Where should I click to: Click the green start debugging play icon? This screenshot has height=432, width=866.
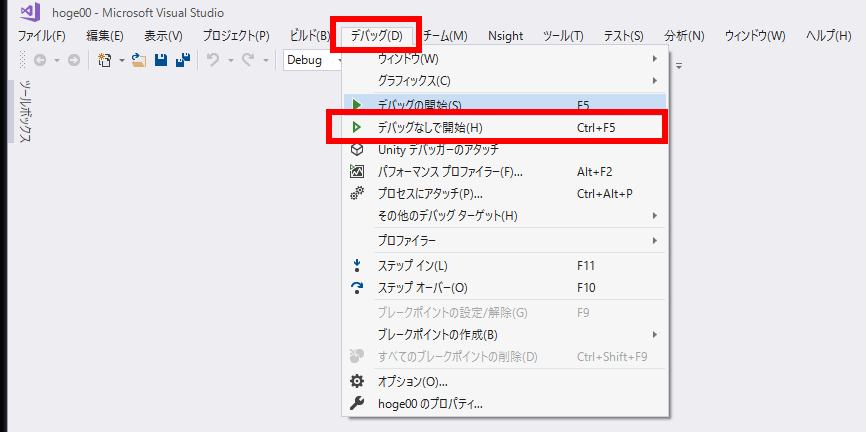click(357, 104)
